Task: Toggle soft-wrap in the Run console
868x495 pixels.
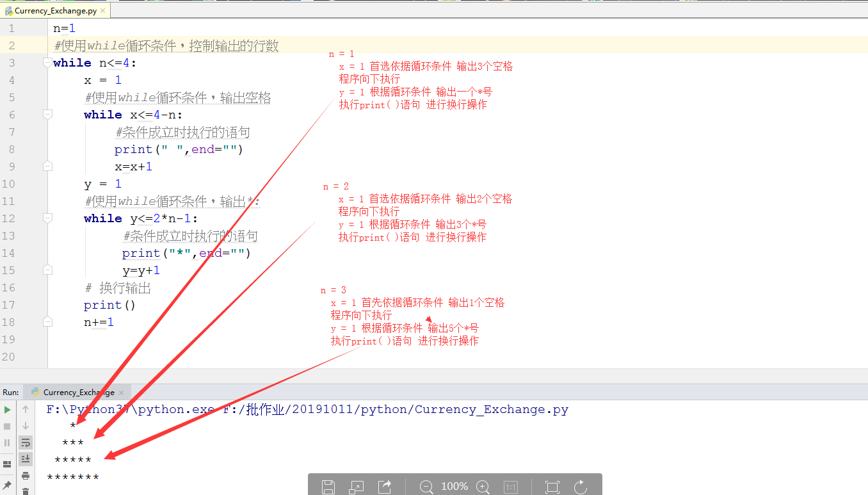Action: coord(26,442)
